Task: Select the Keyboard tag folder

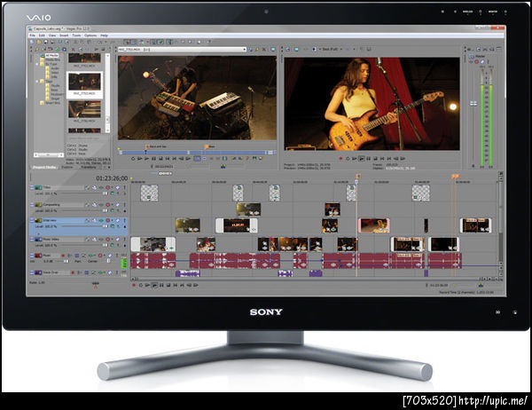Action: coord(57,94)
